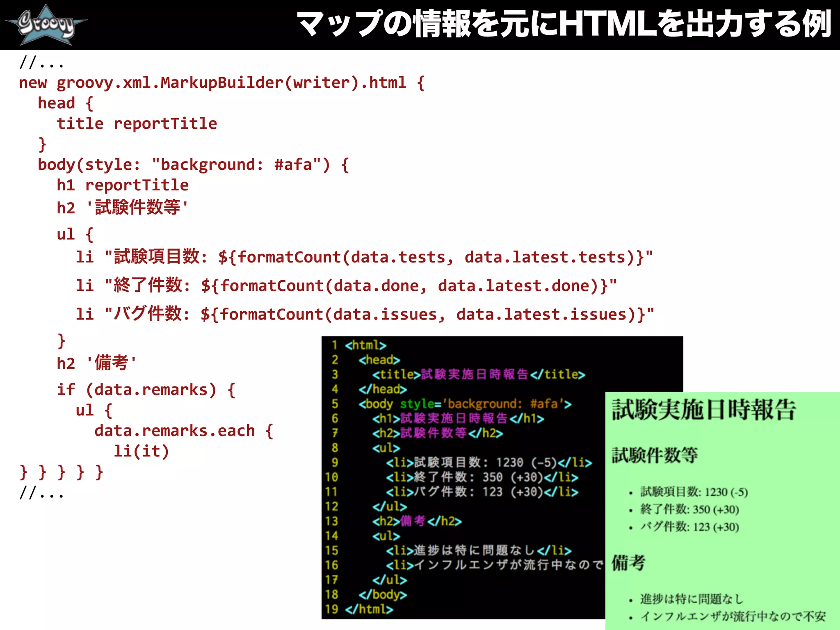Click the 'data.remarks.each {' code line
Screen dimensions: 840x630
click(184, 431)
